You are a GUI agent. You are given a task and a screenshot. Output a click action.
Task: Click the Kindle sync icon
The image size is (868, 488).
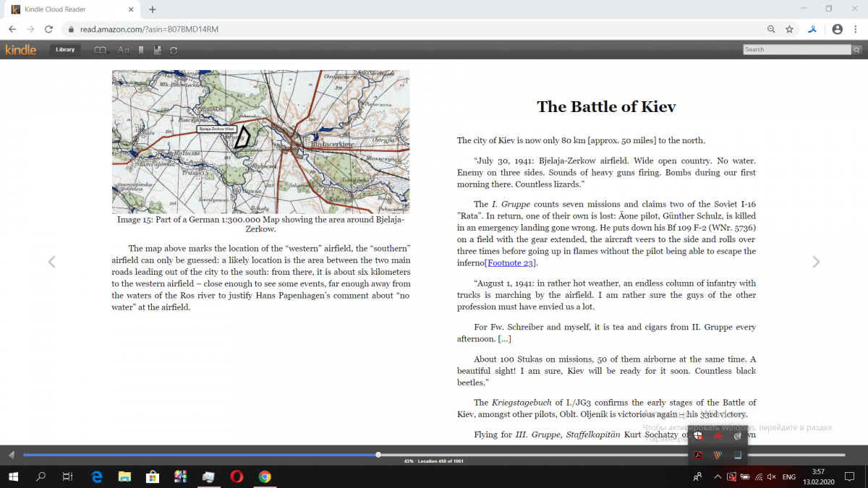(x=174, y=50)
